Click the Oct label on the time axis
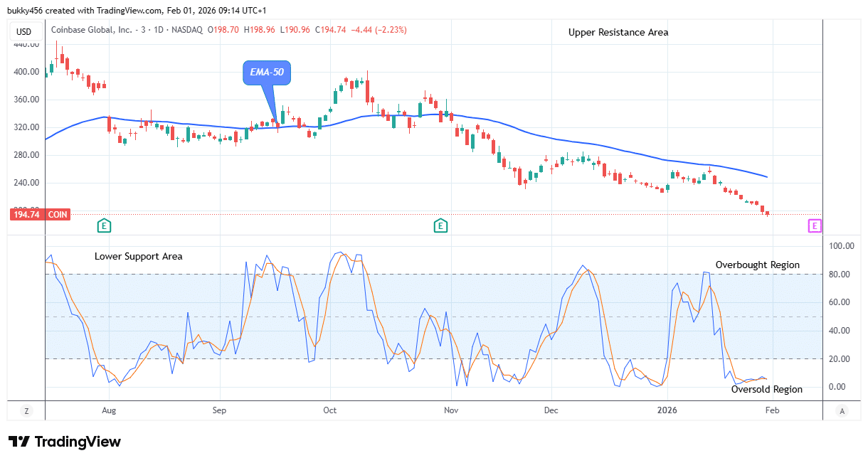 coord(329,410)
